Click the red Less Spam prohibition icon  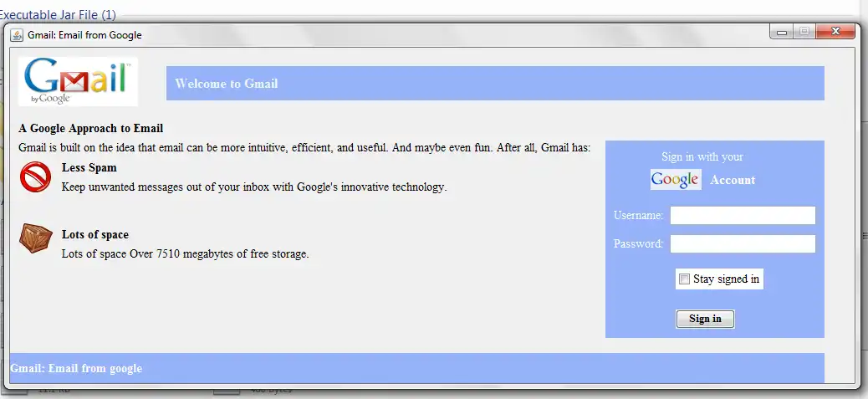pyautogui.click(x=35, y=176)
